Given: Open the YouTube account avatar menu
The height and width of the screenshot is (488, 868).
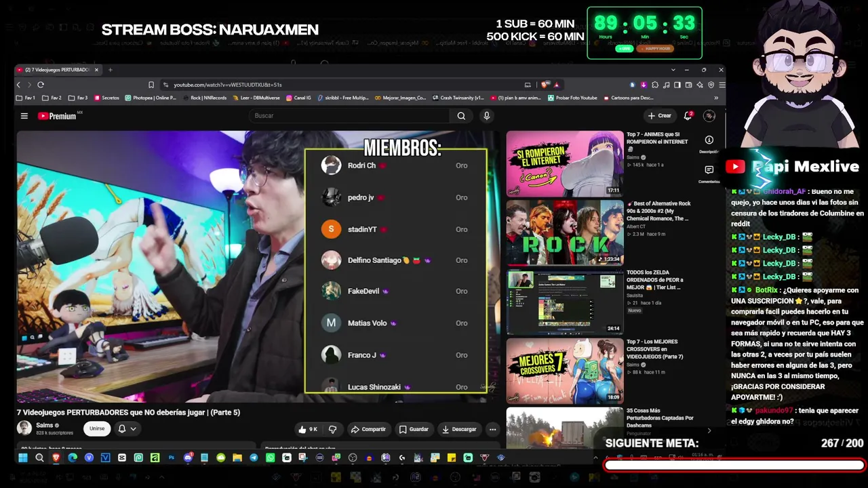Looking at the screenshot, I should [709, 116].
